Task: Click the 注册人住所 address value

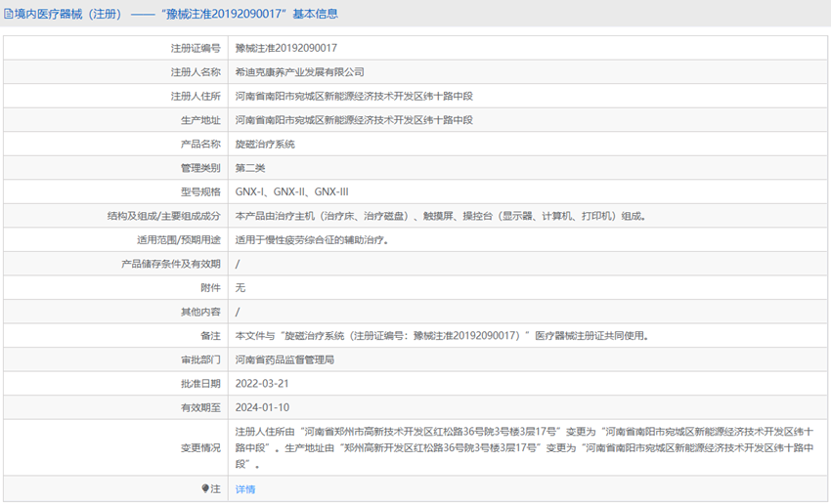Action: pyautogui.click(x=354, y=97)
